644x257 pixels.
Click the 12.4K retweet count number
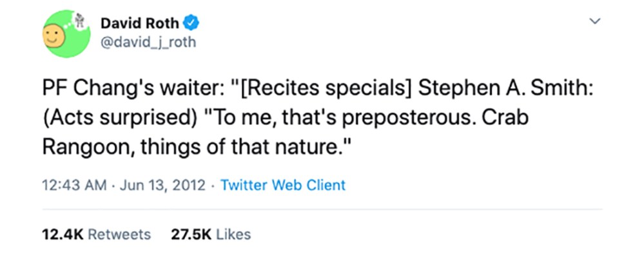pyautogui.click(x=63, y=235)
